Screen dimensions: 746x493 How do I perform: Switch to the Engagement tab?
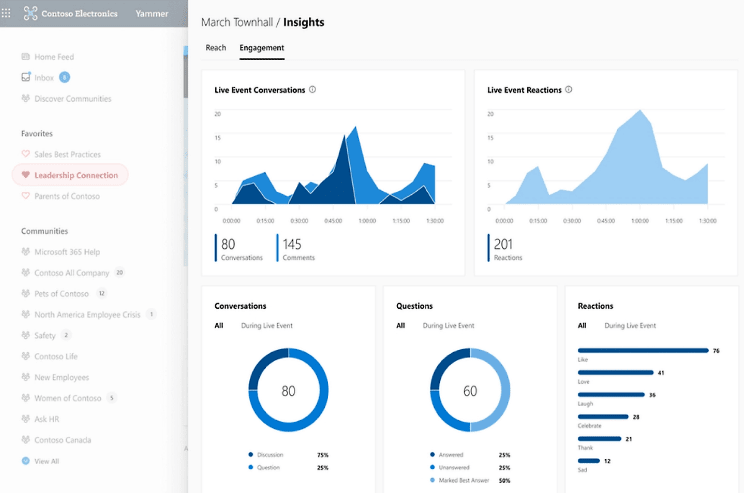[262, 48]
